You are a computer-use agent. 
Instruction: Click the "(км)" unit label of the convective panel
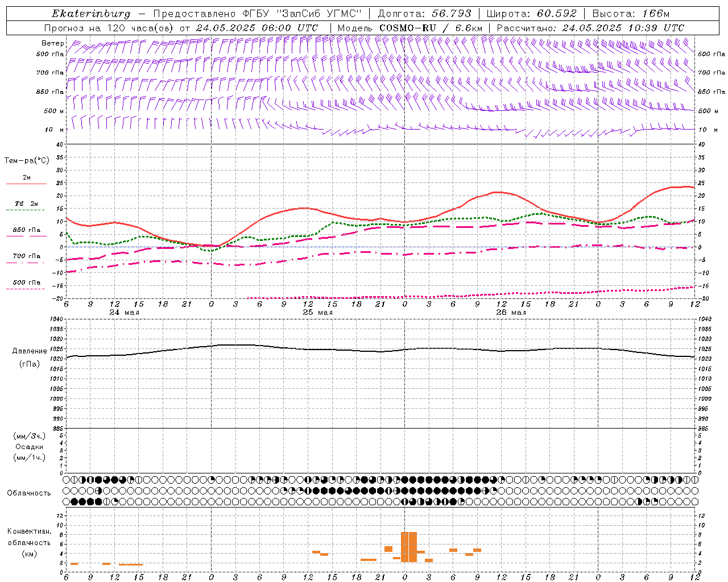30,554
